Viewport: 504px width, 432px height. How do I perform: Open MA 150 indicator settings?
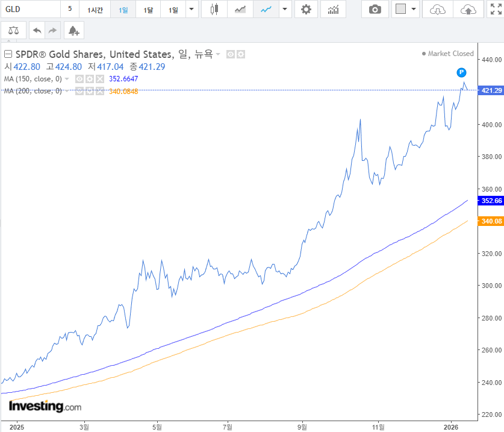[90, 79]
